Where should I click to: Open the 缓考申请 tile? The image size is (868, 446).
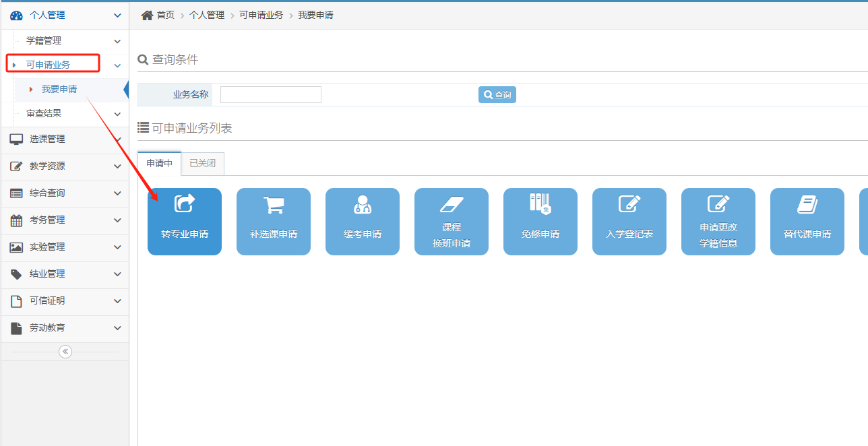click(362, 222)
